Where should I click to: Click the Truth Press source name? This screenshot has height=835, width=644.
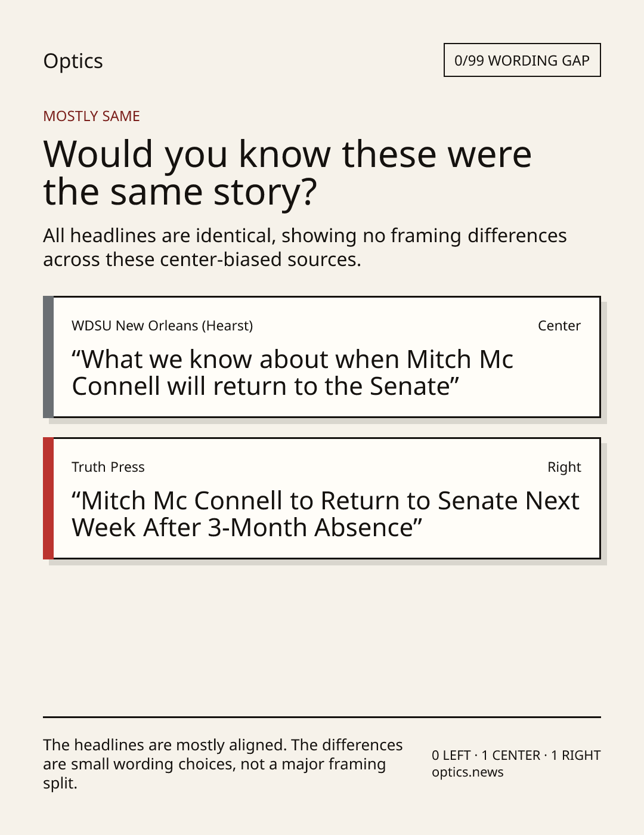108,467
